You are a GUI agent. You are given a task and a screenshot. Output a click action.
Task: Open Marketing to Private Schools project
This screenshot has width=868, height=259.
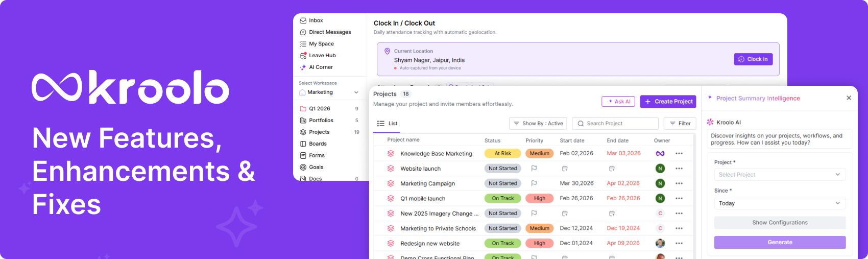pos(438,228)
